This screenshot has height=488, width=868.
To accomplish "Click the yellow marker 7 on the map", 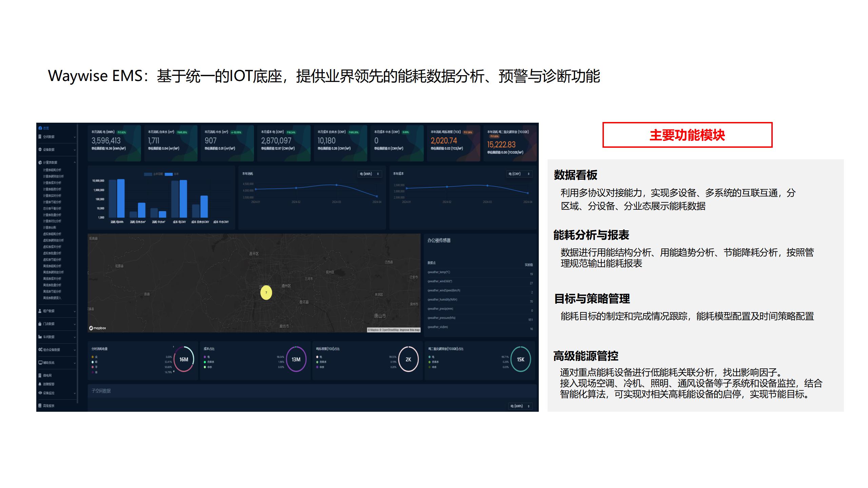I will point(267,293).
